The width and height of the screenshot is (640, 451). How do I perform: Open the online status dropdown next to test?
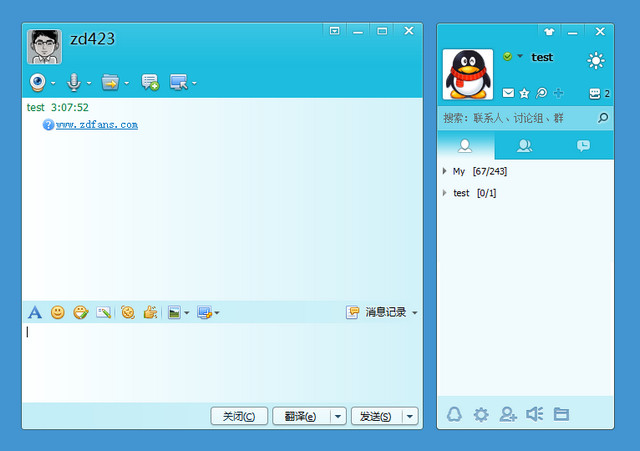(520, 57)
